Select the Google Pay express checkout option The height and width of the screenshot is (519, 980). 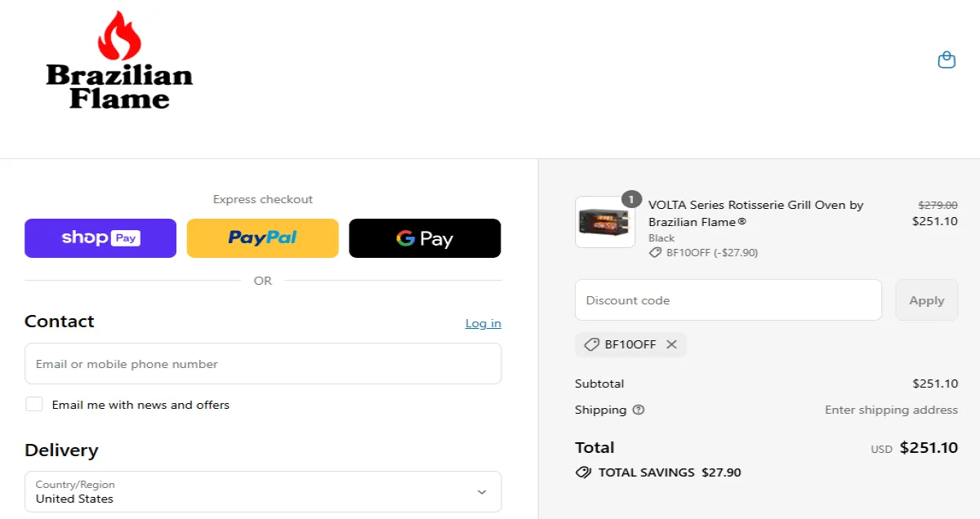425,237
